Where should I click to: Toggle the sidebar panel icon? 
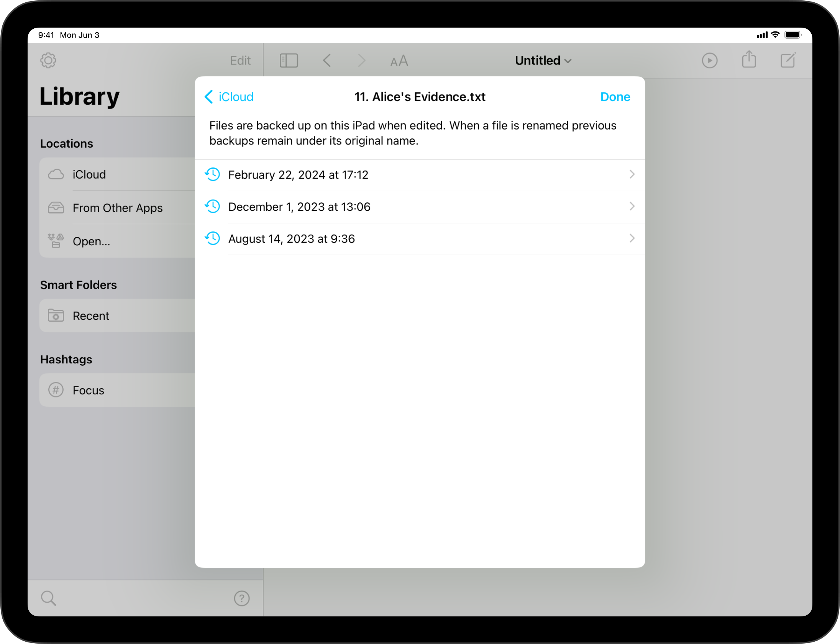pyautogui.click(x=289, y=61)
